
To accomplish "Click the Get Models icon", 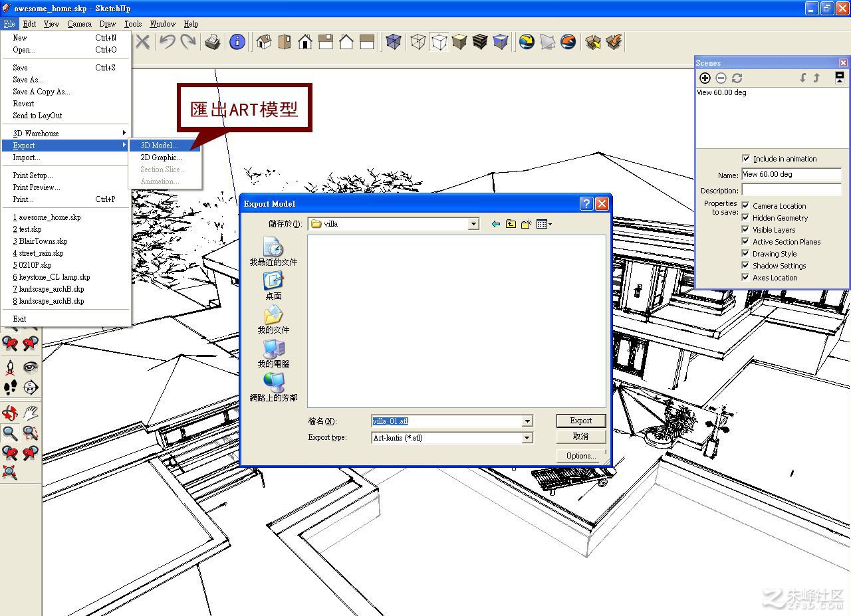I will point(593,42).
